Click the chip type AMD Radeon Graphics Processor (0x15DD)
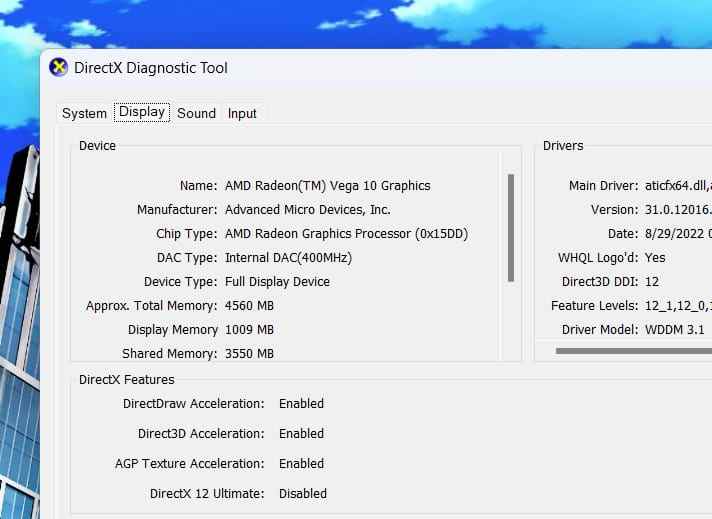Viewport: 712px width, 519px height. click(346, 234)
